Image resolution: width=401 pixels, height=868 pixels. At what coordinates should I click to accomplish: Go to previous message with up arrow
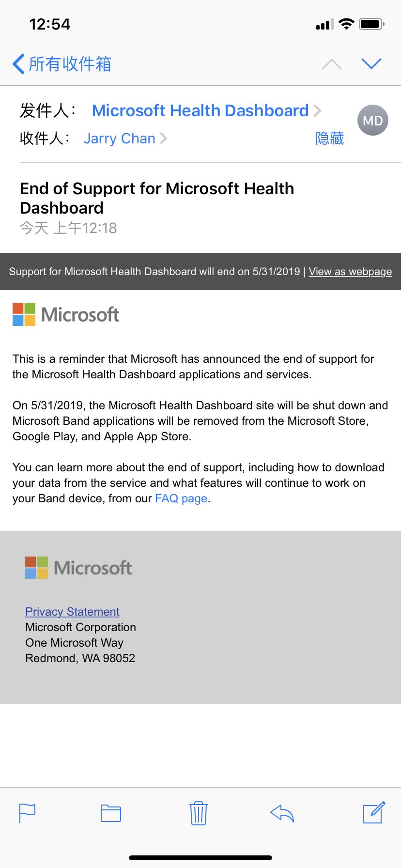click(332, 64)
